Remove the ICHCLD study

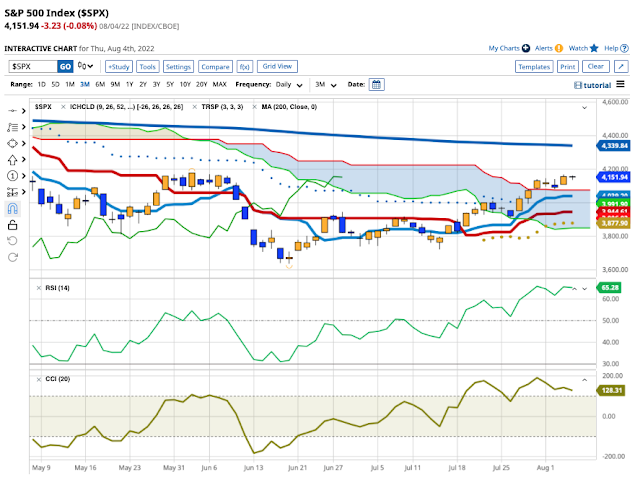[63, 107]
